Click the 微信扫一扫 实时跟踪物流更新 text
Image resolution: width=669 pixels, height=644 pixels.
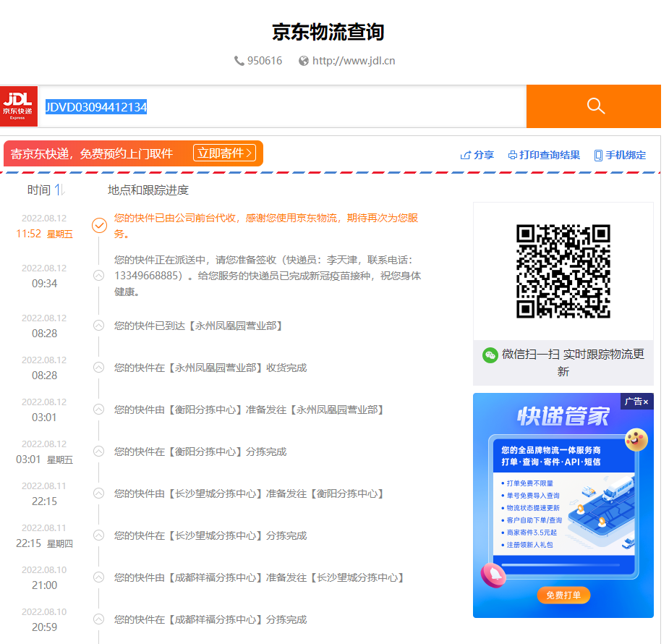(573, 363)
